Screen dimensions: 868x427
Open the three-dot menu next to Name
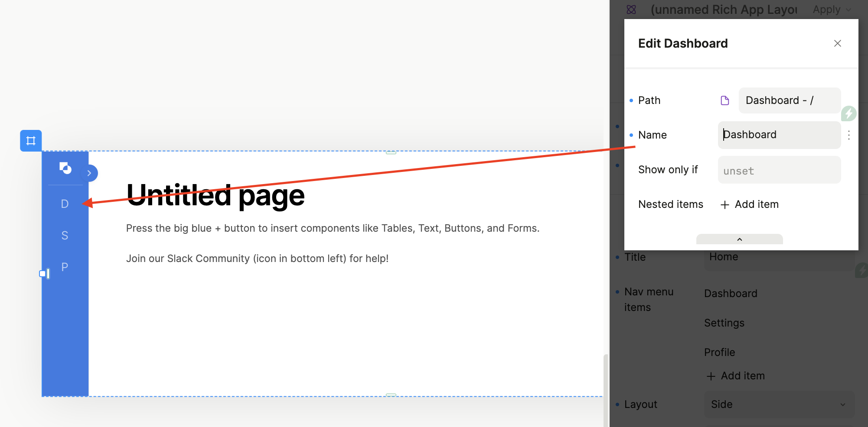tap(848, 135)
